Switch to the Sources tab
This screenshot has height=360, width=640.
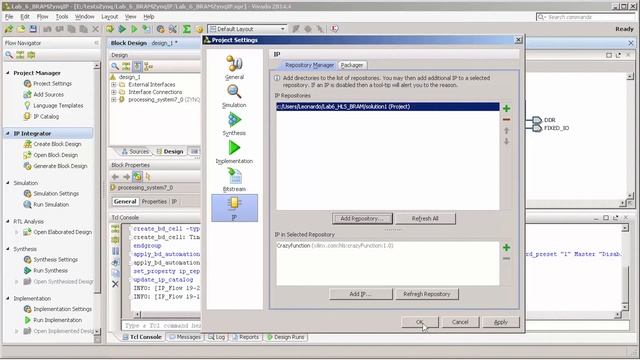point(136,151)
